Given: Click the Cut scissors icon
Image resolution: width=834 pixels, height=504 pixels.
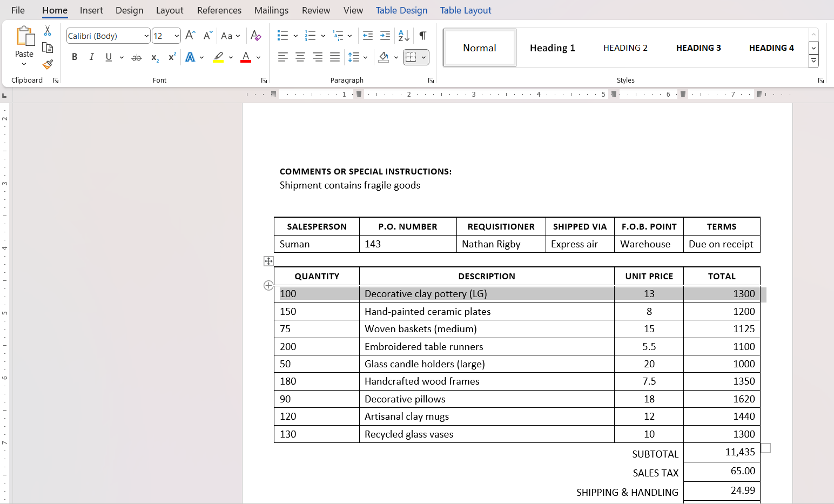Looking at the screenshot, I should tap(48, 31).
